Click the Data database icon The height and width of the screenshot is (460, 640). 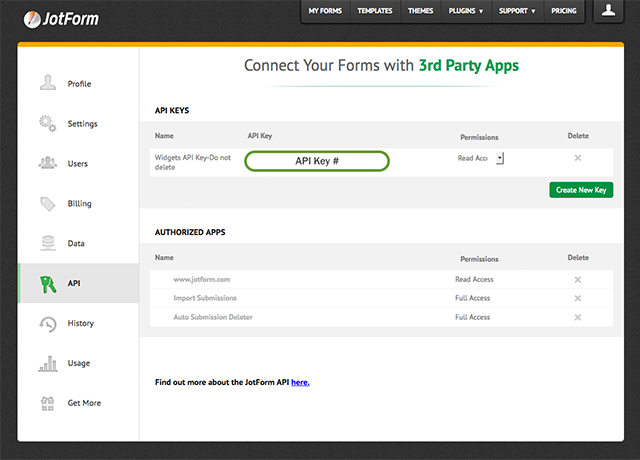48,243
